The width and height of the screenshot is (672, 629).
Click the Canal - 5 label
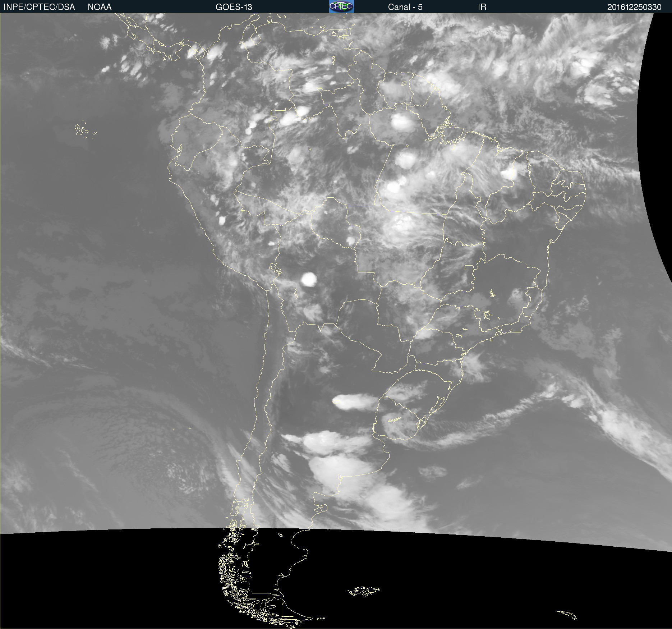(405, 7)
